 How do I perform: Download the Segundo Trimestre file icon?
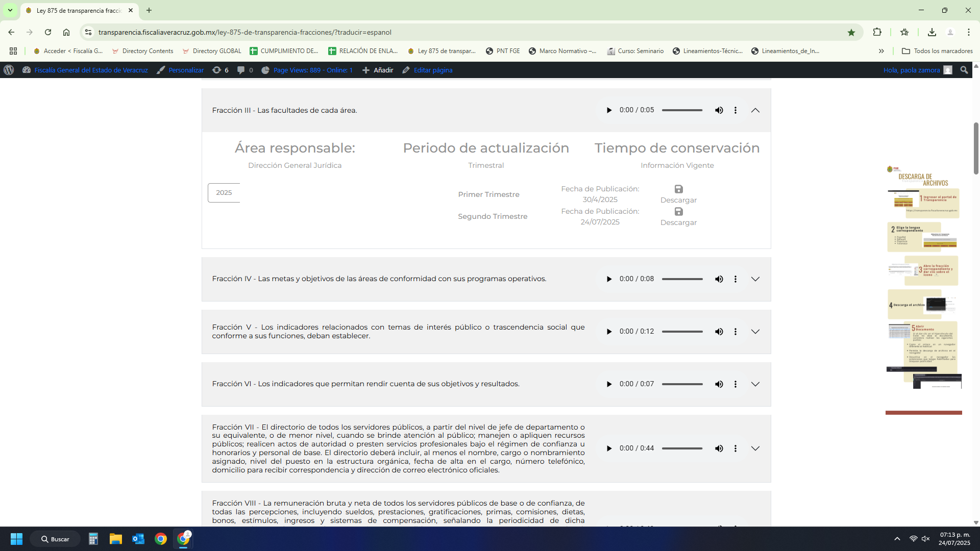point(678,212)
